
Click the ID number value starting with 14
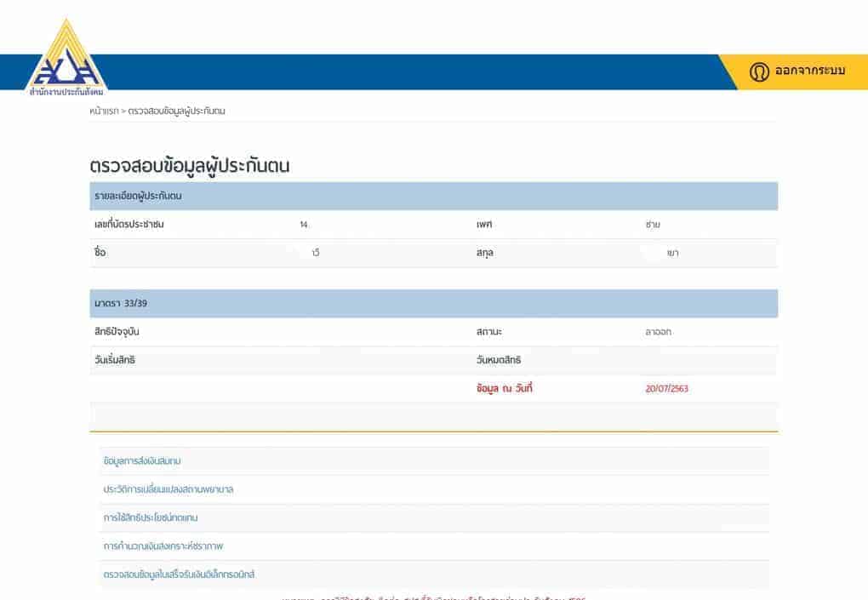point(304,225)
